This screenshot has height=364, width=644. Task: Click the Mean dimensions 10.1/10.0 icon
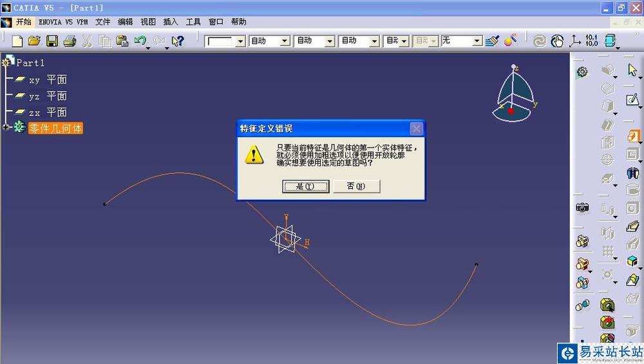(592, 40)
